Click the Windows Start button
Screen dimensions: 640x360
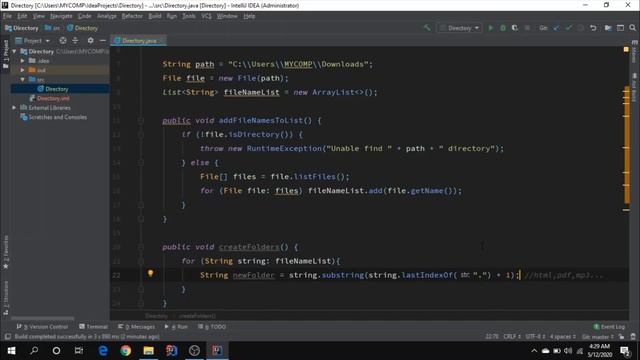point(11,351)
